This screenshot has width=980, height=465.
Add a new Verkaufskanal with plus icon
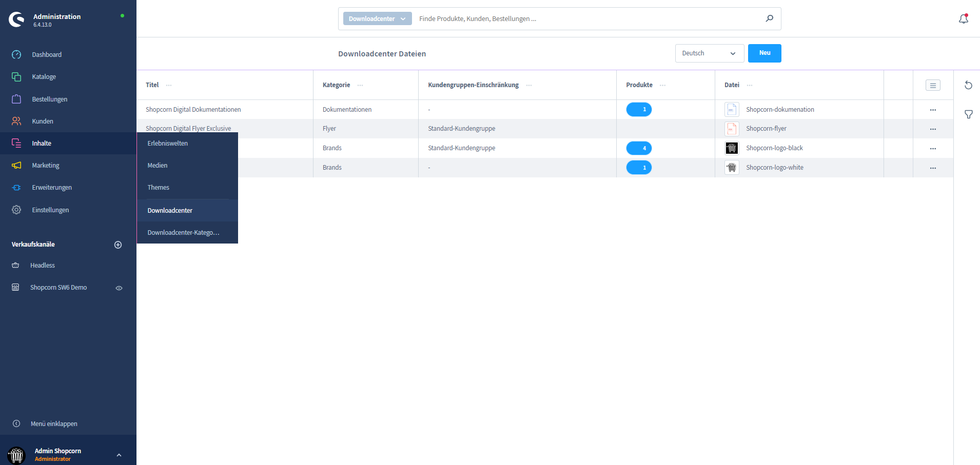pyautogui.click(x=118, y=245)
